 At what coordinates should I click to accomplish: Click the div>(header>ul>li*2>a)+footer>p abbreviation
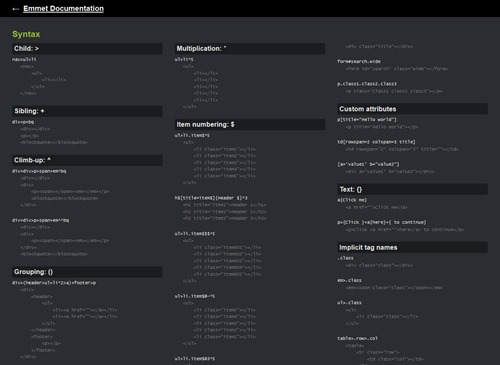point(54,283)
